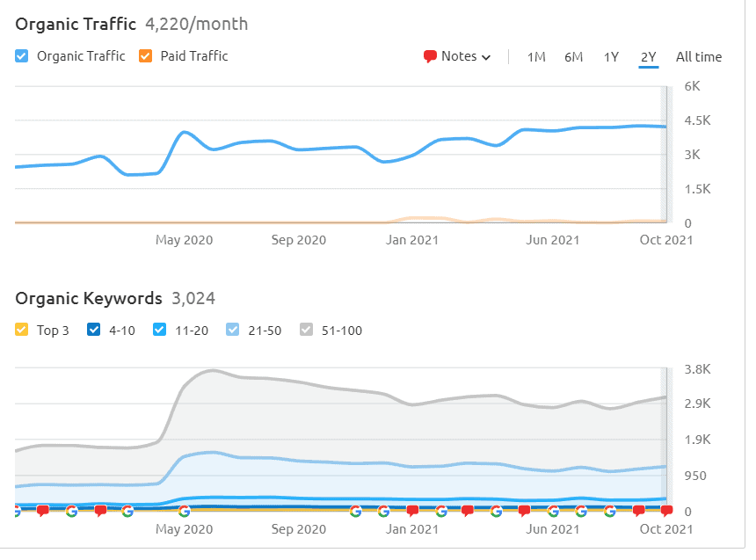756x560 pixels.
Task: Select the 6M time range
Action: coord(574,57)
